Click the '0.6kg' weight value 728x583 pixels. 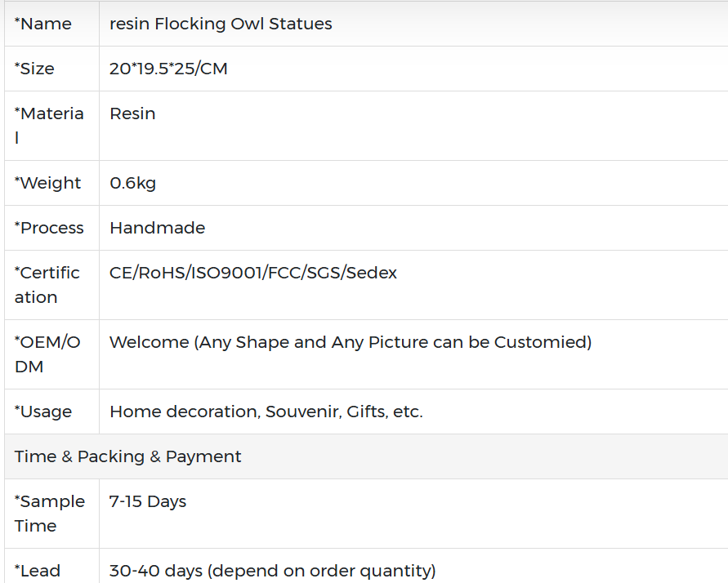(132, 183)
